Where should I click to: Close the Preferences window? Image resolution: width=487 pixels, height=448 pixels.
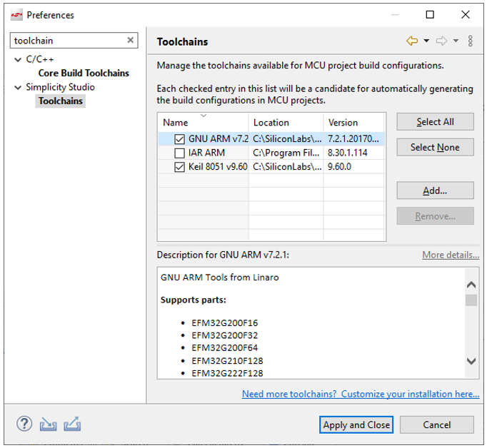[466, 14]
